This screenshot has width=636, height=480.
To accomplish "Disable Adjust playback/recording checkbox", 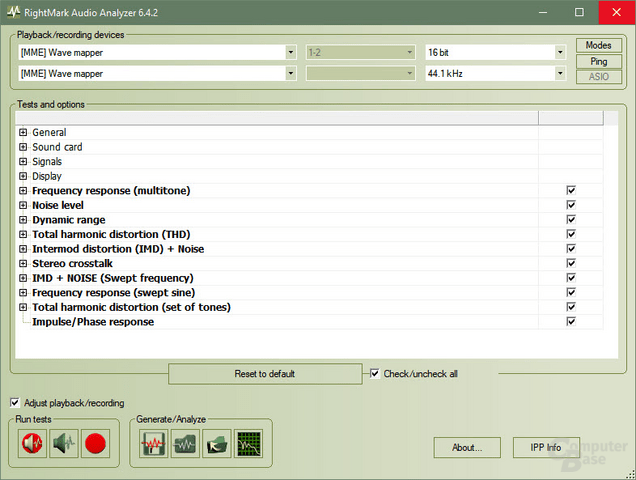I will click(15, 403).
